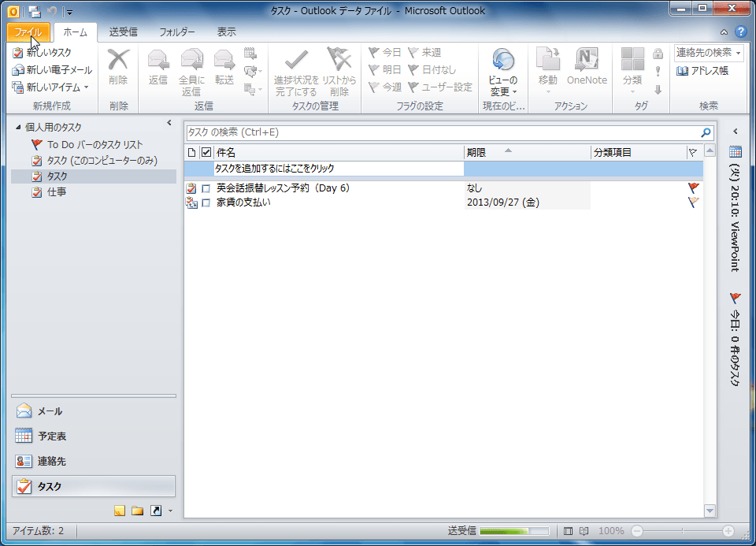Open the ファイル tab
Screen dimensions: 756x546
(x=28, y=32)
